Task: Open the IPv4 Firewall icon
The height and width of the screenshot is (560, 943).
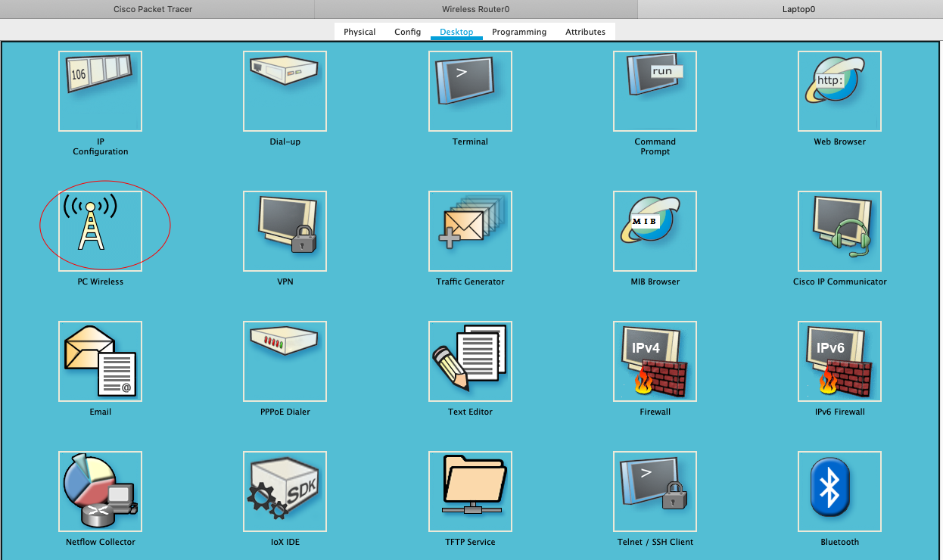Action: [655, 361]
